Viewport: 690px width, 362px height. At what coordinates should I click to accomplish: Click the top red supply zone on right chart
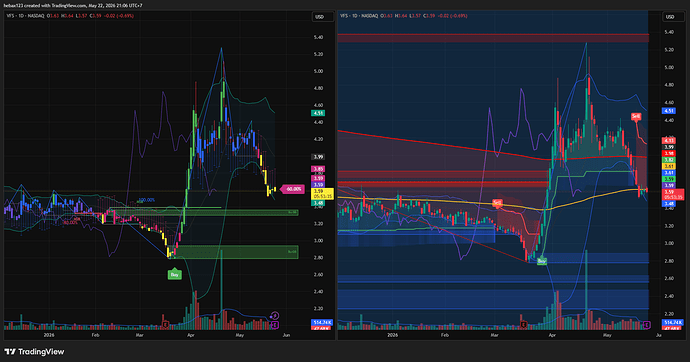pyautogui.click(x=493, y=38)
